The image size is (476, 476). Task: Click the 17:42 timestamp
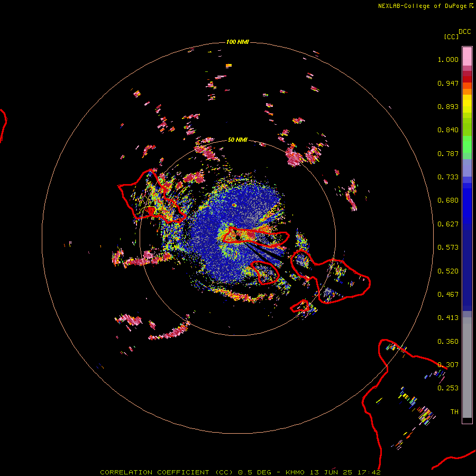pos(369,472)
